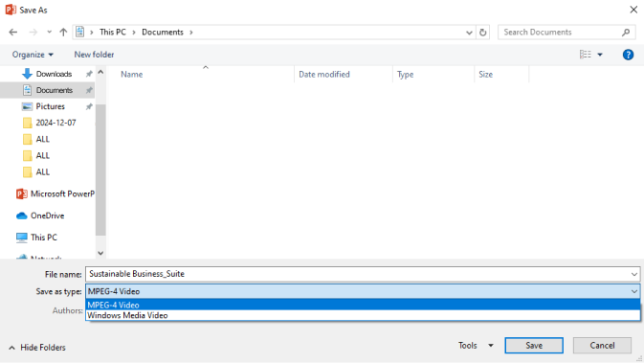The width and height of the screenshot is (644, 363).
Task: Hide Folders in the dialog
Action: [37, 348]
